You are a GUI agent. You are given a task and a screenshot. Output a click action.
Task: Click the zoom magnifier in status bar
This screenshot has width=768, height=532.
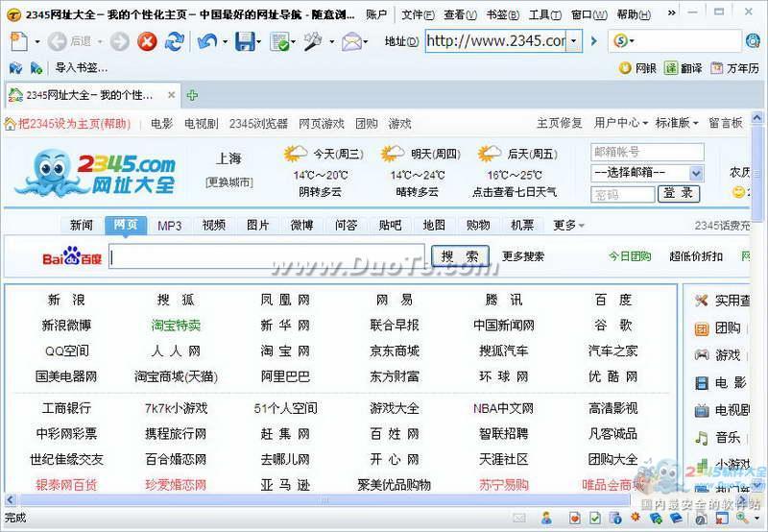tap(741, 518)
